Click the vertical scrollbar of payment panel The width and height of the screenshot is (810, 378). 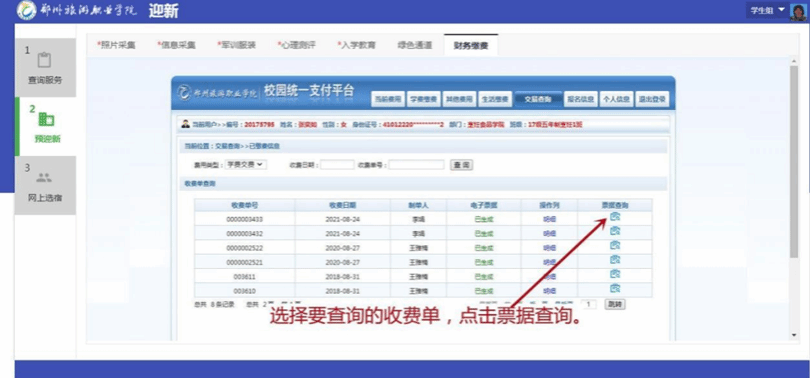click(x=794, y=197)
